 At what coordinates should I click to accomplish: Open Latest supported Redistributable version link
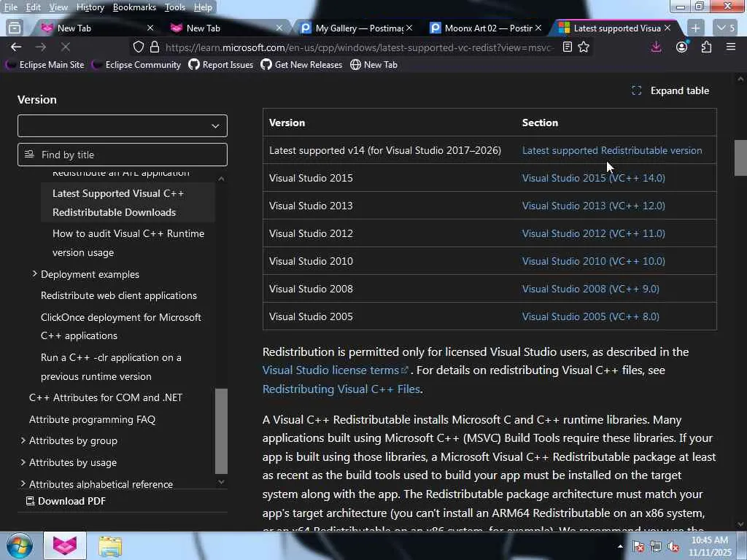612,150
